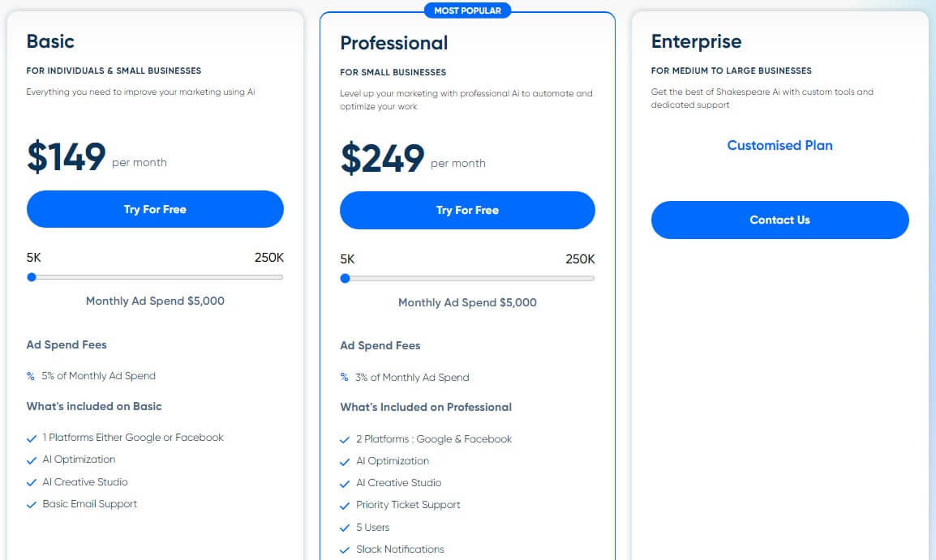The image size is (936, 560).
Task: Click the MOST POPULAR badge
Action: 468,11
